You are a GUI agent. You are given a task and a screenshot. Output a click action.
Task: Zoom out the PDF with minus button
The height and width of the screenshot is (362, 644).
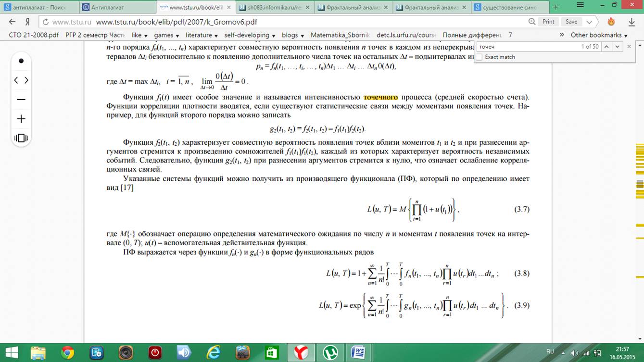[x=21, y=100]
